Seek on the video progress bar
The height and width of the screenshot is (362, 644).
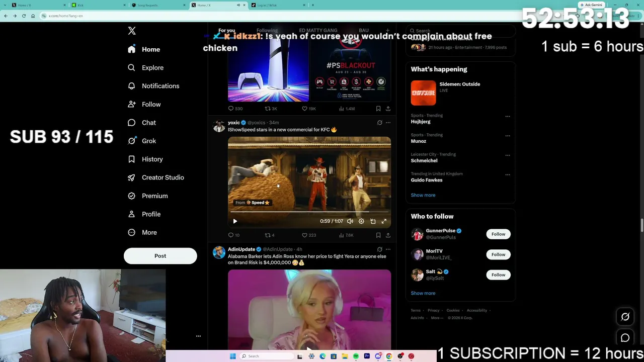(309, 212)
